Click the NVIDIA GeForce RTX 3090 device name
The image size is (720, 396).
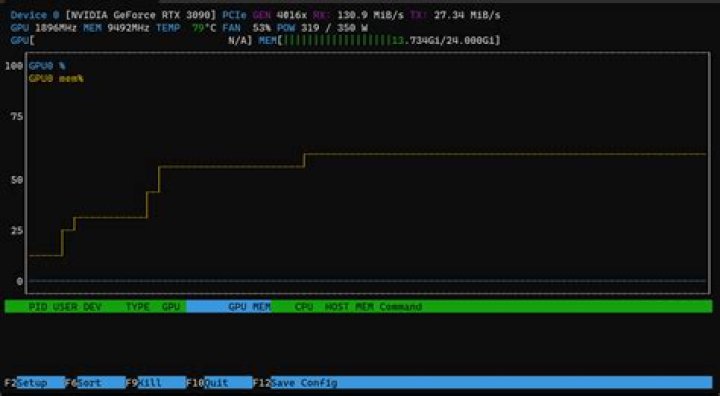click(141, 15)
